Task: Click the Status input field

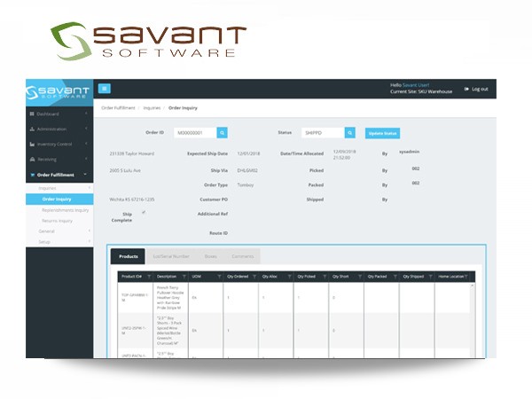Action: pos(323,133)
